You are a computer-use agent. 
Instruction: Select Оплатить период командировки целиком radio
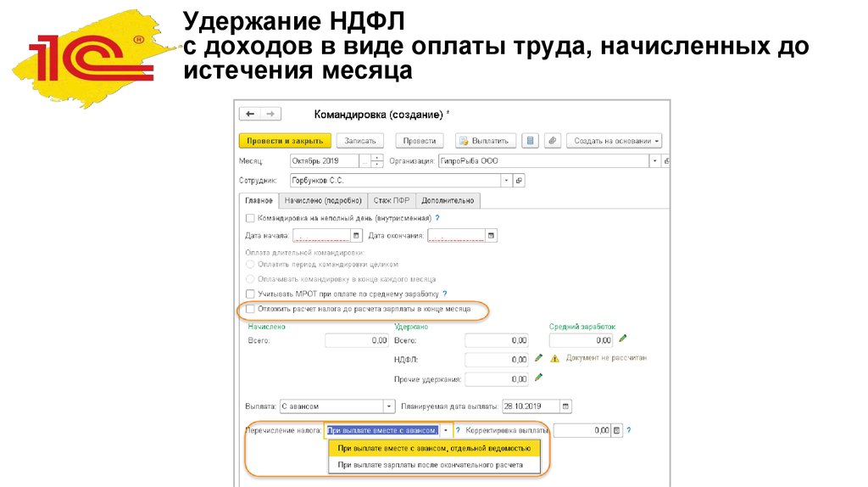point(250,264)
